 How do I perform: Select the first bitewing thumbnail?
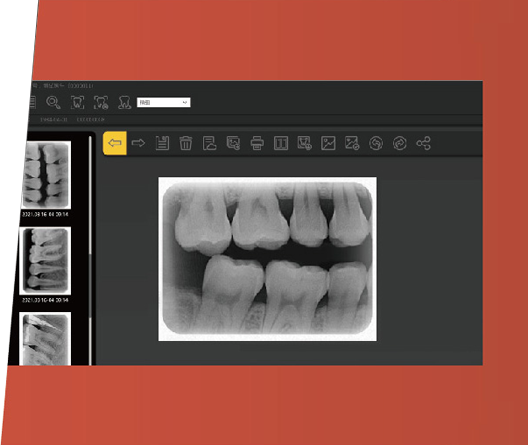46,174
